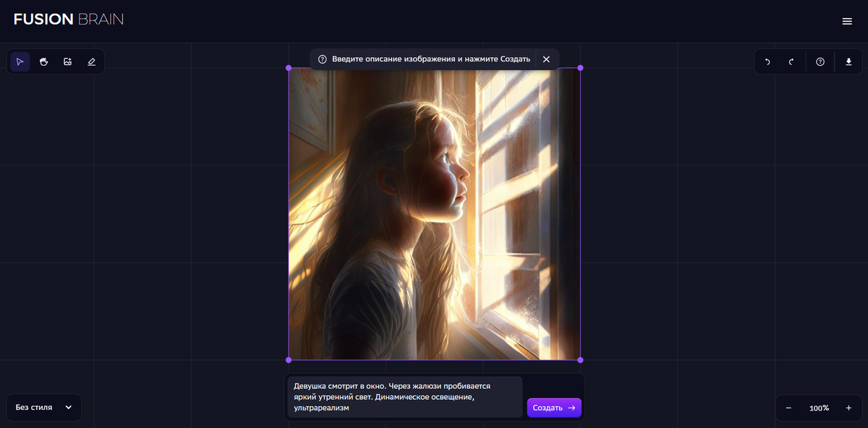Select the cursor pointer tool
Screen dimensions: 868x428
click(x=20, y=61)
